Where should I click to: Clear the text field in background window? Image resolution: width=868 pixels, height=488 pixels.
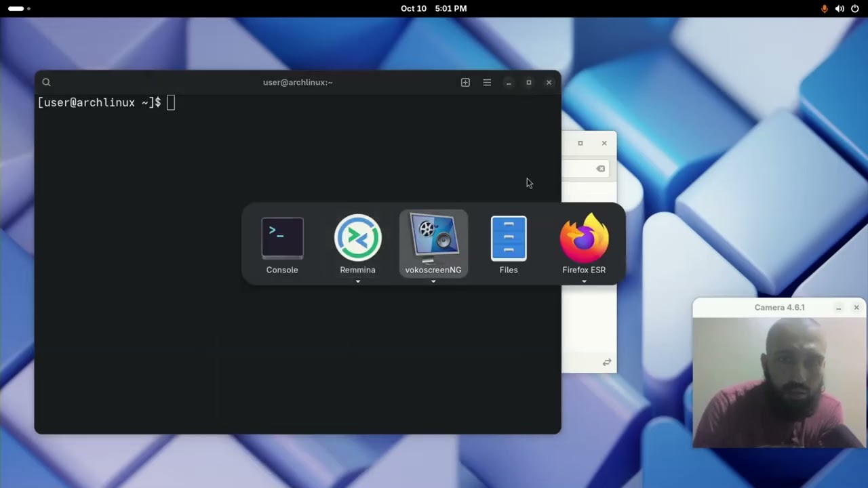pyautogui.click(x=601, y=169)
